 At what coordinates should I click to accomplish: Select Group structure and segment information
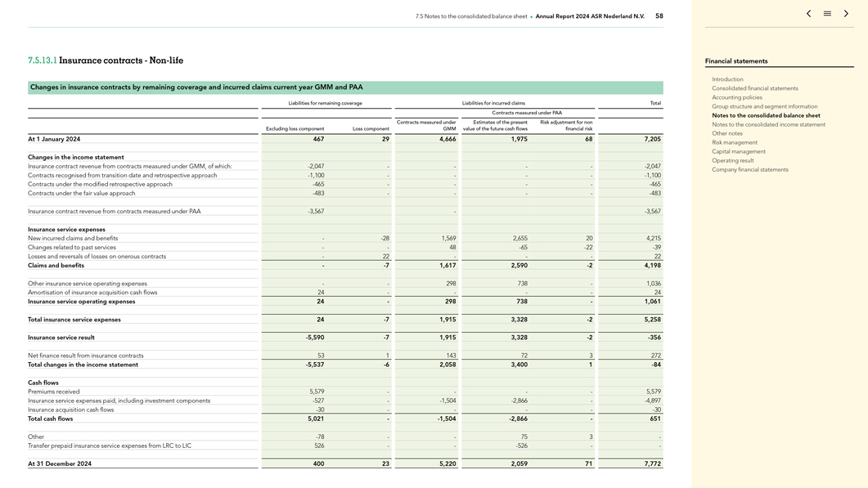(764, 106)
